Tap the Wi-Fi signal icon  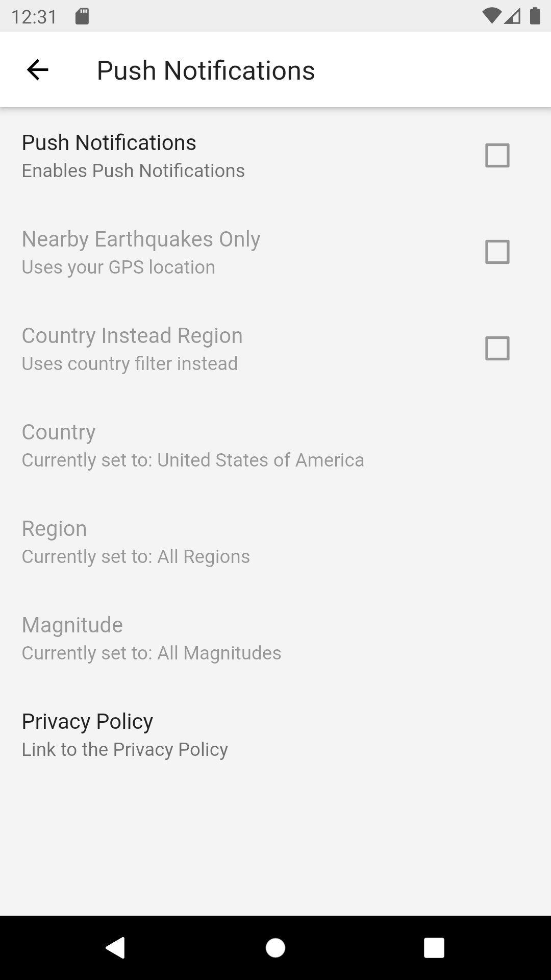pos(491,16)
